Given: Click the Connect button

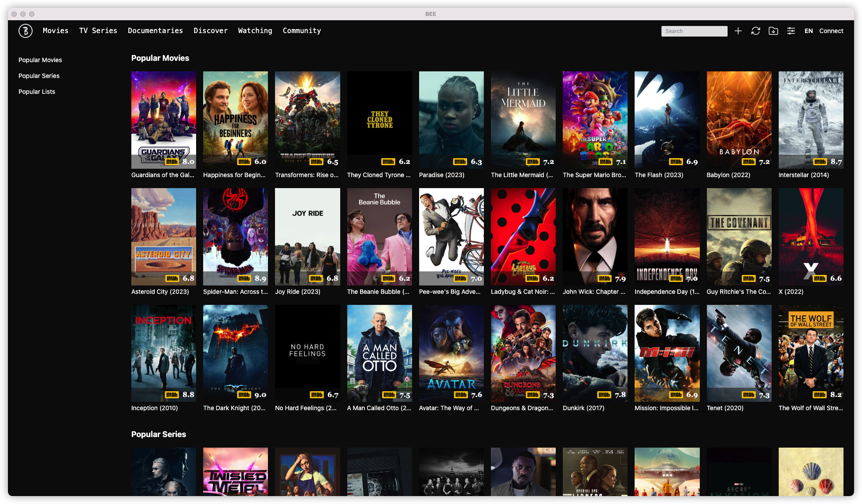Looking at the screenshot, I should [831, 31].
